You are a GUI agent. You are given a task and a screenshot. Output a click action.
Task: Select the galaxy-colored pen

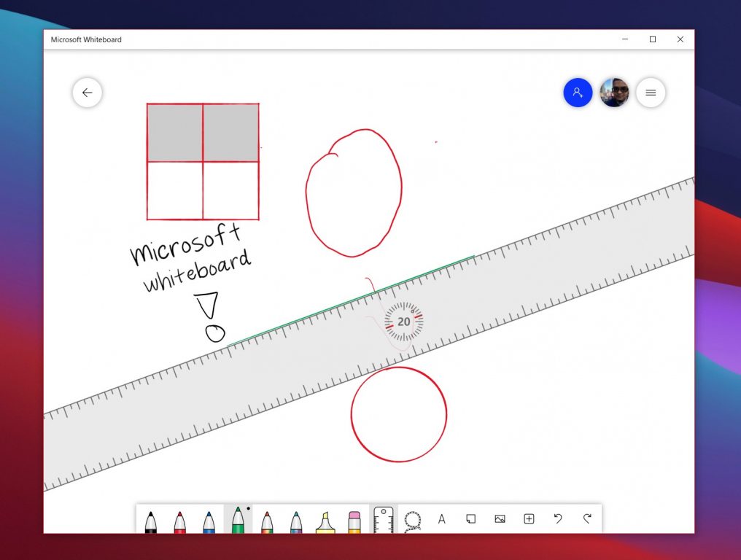coord(296,522)
